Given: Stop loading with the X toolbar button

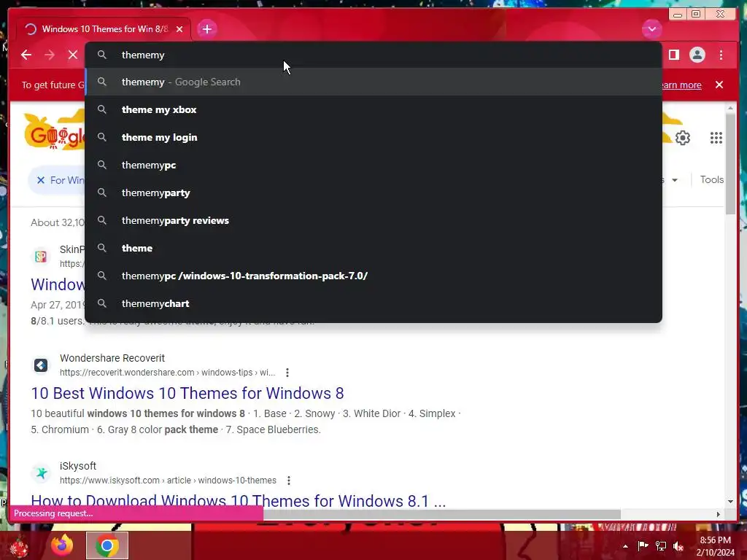Looking at the screenshot, I should [x=72, y=55].
